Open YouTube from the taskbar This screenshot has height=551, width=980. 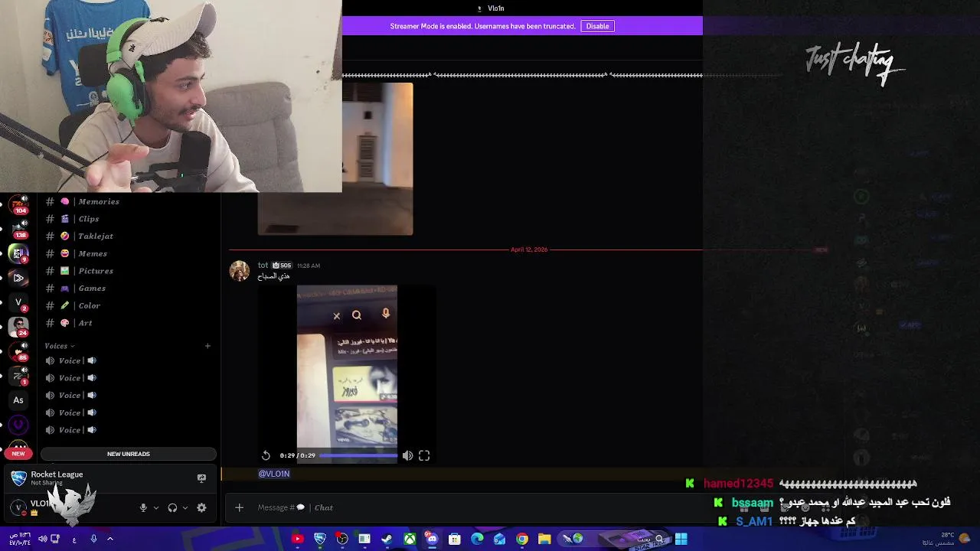298,539
